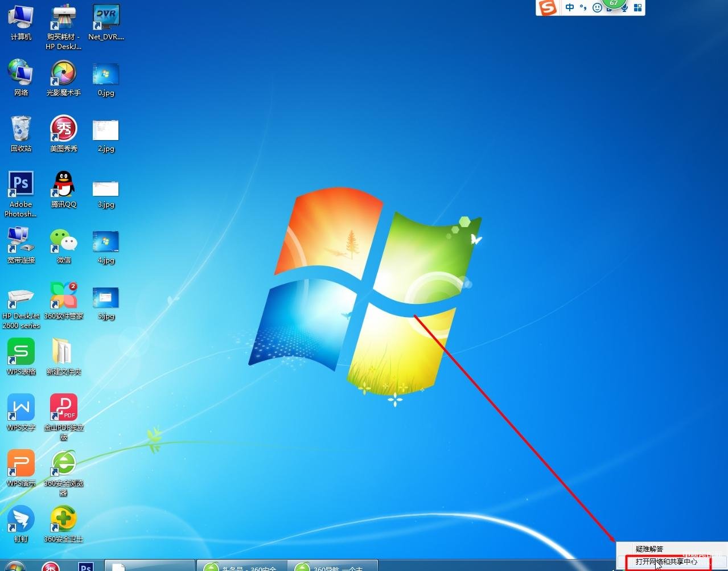Select the 回收站 recycle bin
The image size is (728, 571).
[x=21, y=134]
